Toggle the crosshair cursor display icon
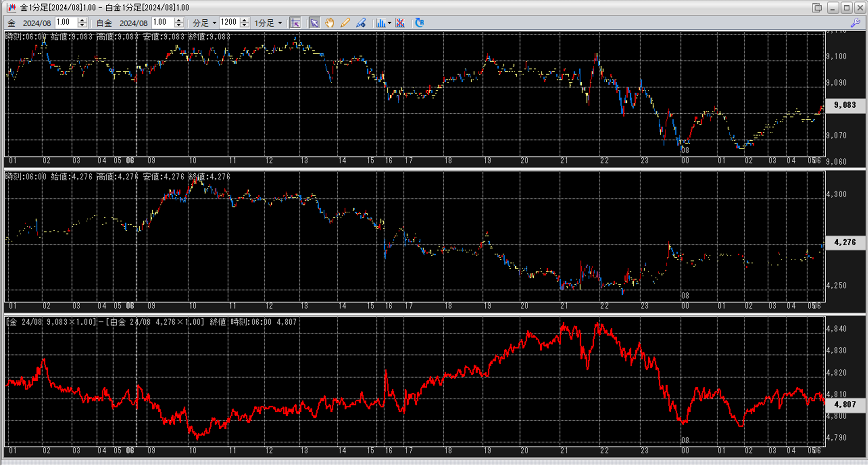The image size is (868, 469). pyautogui.click(x=295, y=23)
